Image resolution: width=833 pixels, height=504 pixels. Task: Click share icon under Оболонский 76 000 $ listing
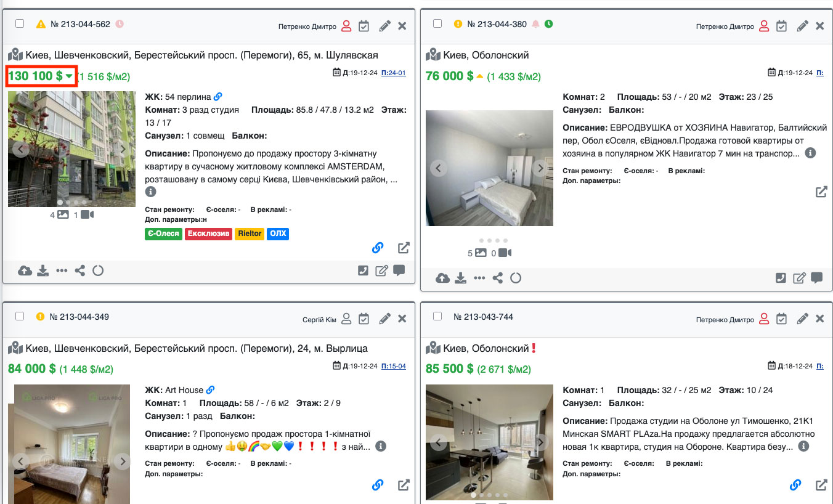(497, 278)
